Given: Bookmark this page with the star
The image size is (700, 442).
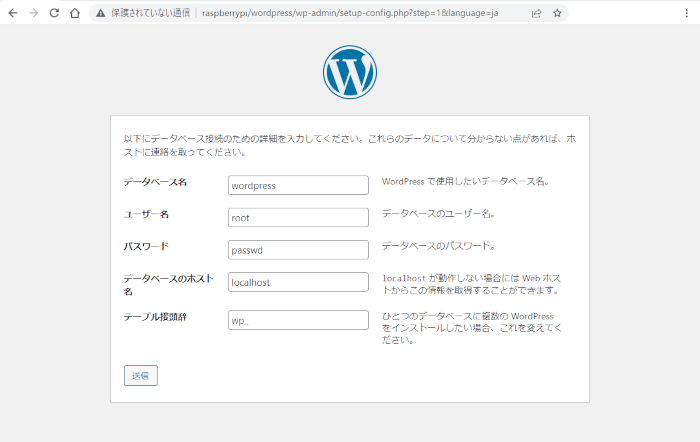Looking at the screenshot, I should pyautogui.click(x=557, y=14).
